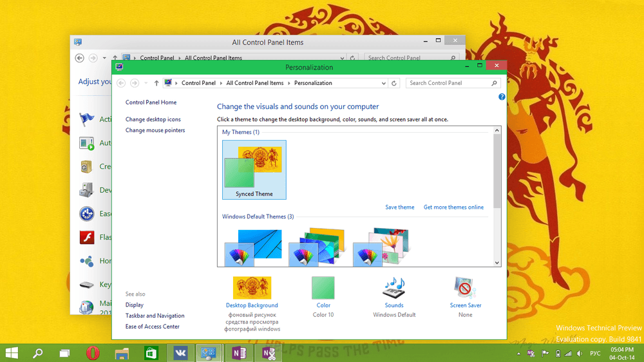The height and width of the screenshot is (362, 644).
Task: Click the network signal tray icon
Action: (568, 354)
